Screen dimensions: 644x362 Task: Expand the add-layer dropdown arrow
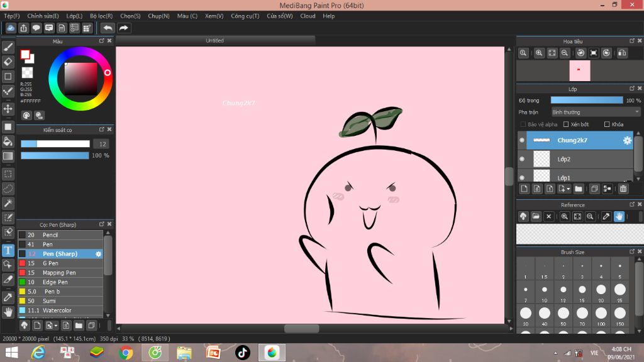point(569,189)
